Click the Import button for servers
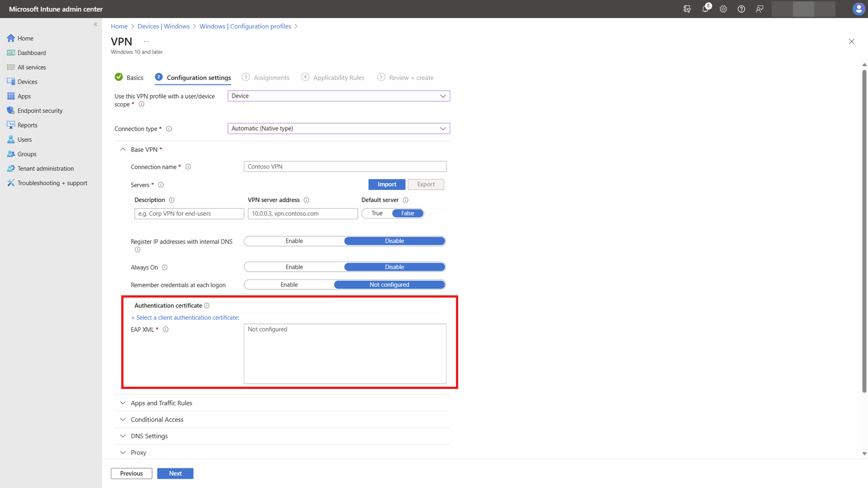This screenshot has width=868, height=488. coord(386,184)
